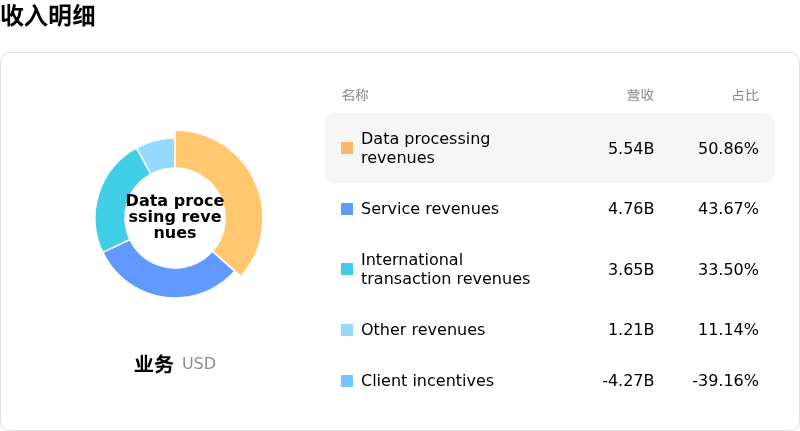Select the light blue Other revenues donut slice
Screen dimensions: 800x431
coord(158,152)
